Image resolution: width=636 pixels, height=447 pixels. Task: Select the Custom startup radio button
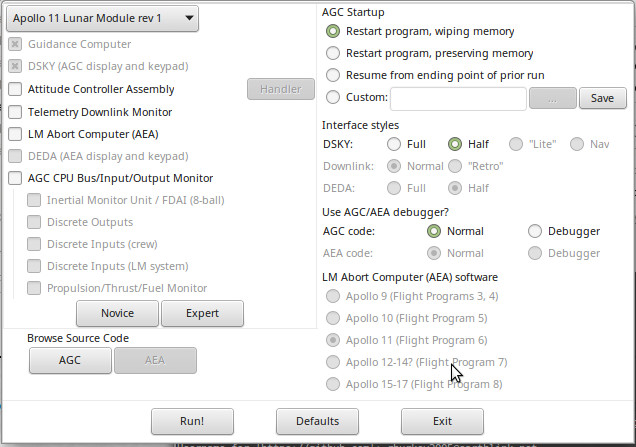pos(333,97)
